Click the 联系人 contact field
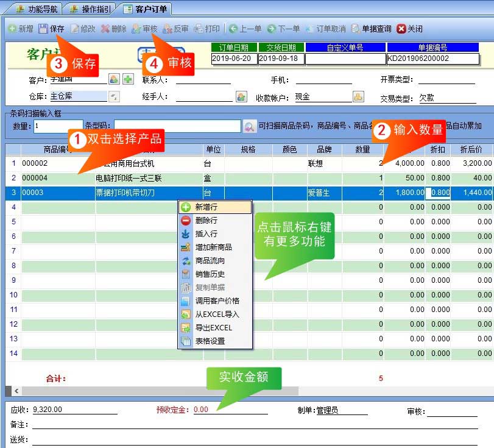Image resolution: width=494 pixels, height=448 pixels. pos(203,80)
